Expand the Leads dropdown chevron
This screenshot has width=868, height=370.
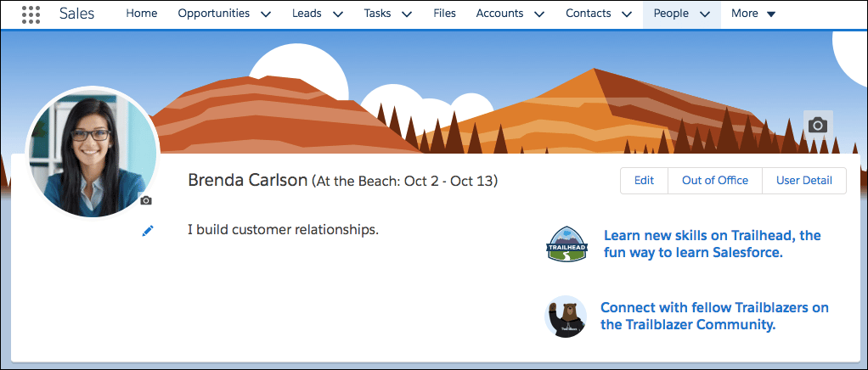click(x=337, y=14)
